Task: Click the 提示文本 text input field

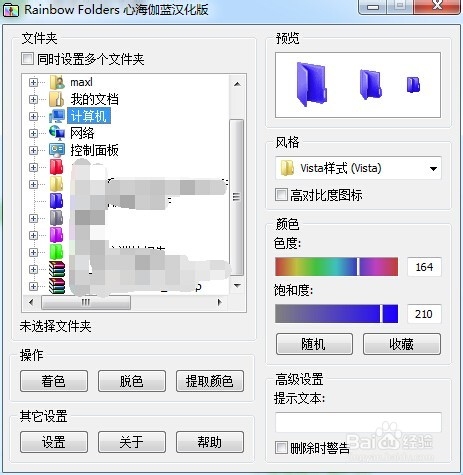Action: click(x=358, y=423)
